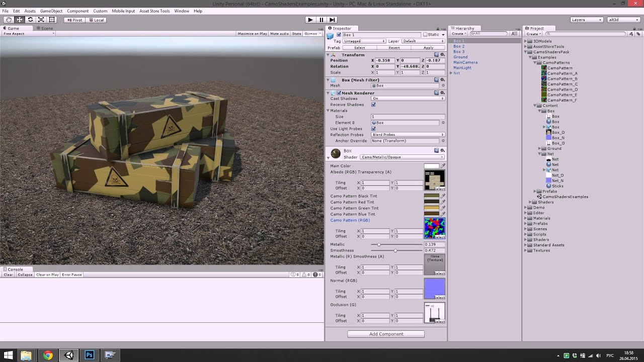Select the Hand pan tool
This screenshot has height=362, width=644.
8,19
